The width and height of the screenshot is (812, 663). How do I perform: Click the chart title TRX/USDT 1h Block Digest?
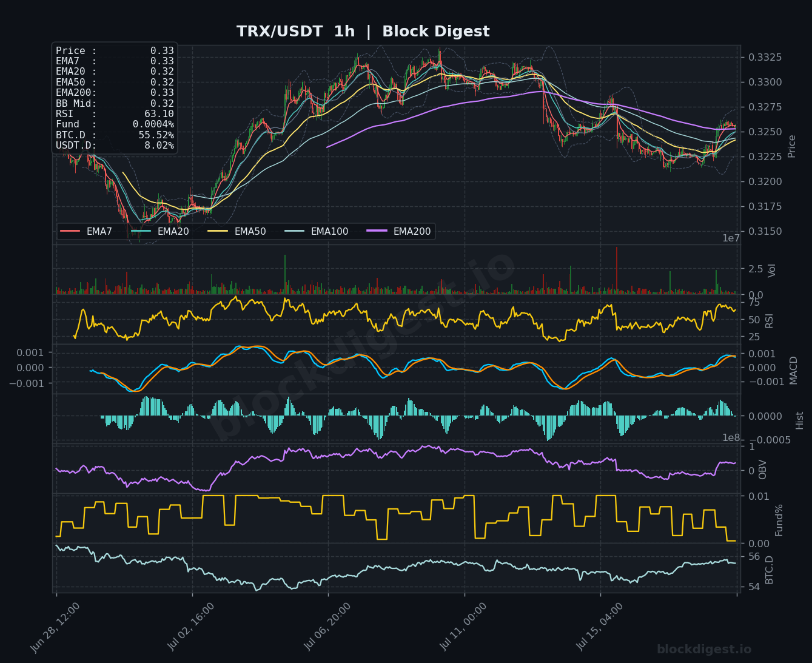[363, 32]
